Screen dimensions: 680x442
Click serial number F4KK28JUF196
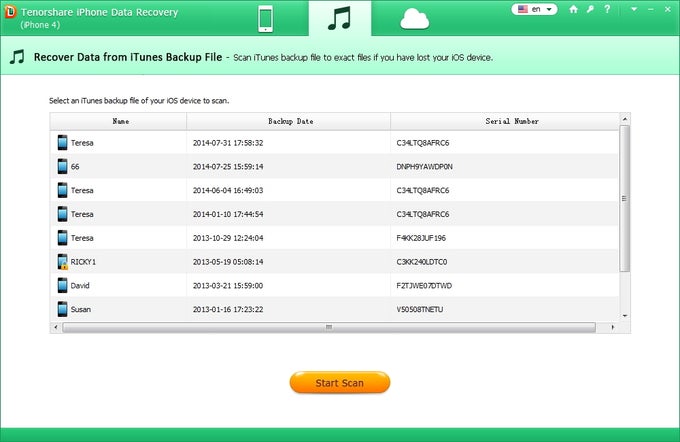click(421, 238)
